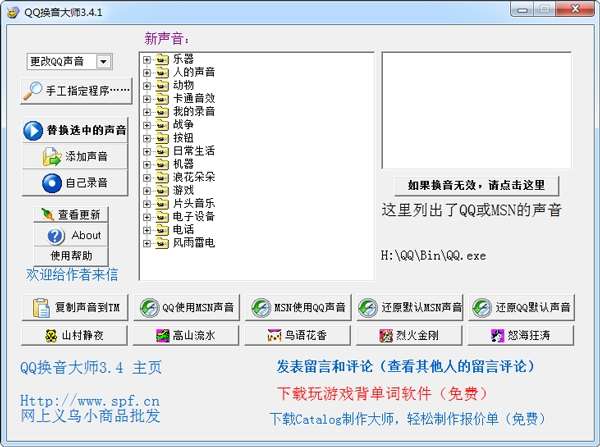Click the folder icon beside 战争

click(162, 125)
